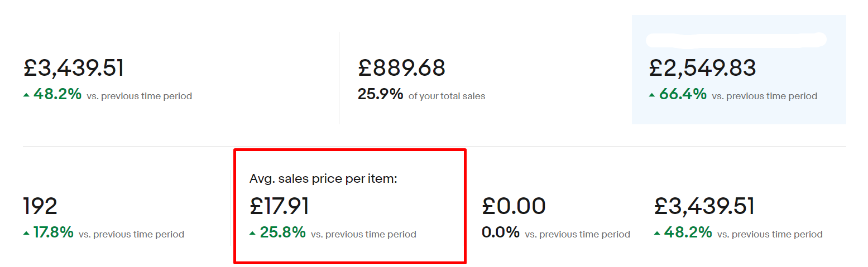
Task: Select the 192 items count
Action: pyautogui.click(x=40, y=206)
